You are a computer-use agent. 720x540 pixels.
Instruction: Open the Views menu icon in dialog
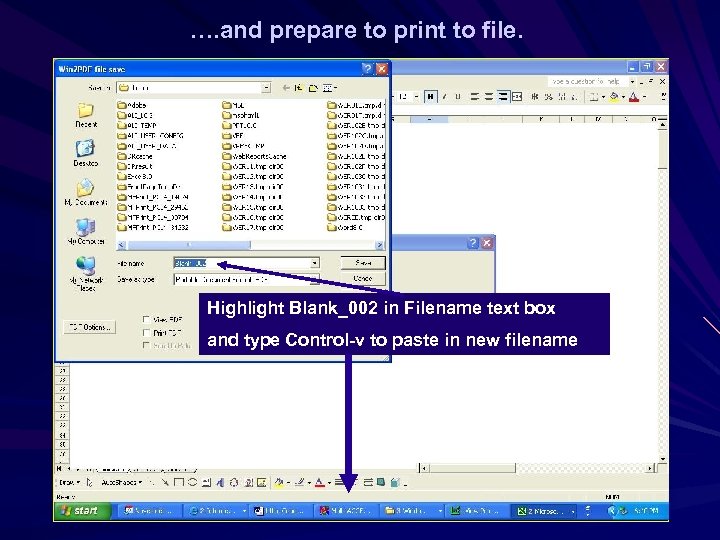point(329,88)
